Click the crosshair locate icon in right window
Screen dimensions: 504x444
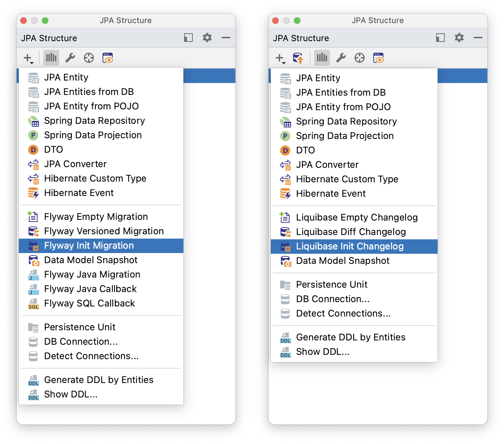coord(360,58)
